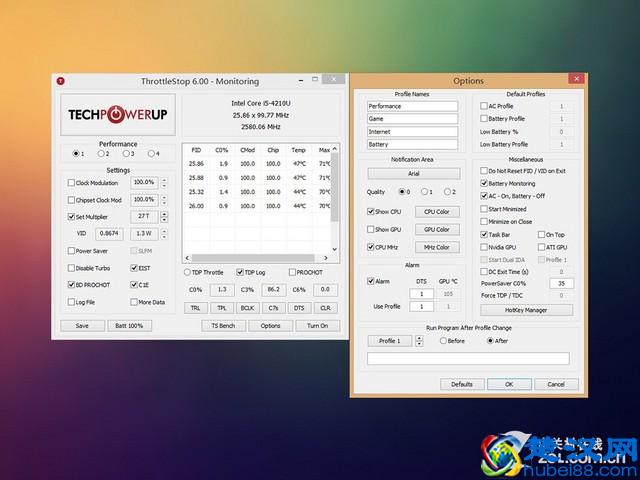640x480 pixels.
Task: Click the ThrottleStop title bar app icon
Action: (62, 80)
